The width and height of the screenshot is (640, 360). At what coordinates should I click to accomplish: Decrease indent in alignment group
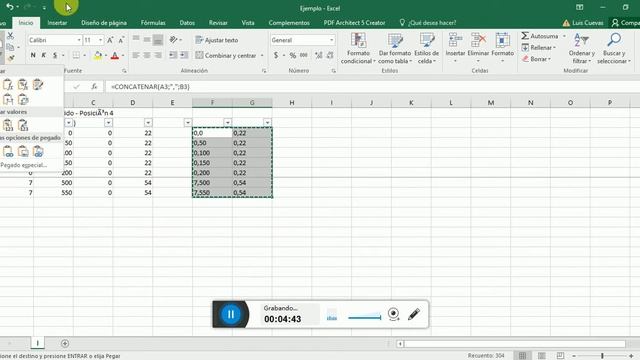tap(173, 55)
